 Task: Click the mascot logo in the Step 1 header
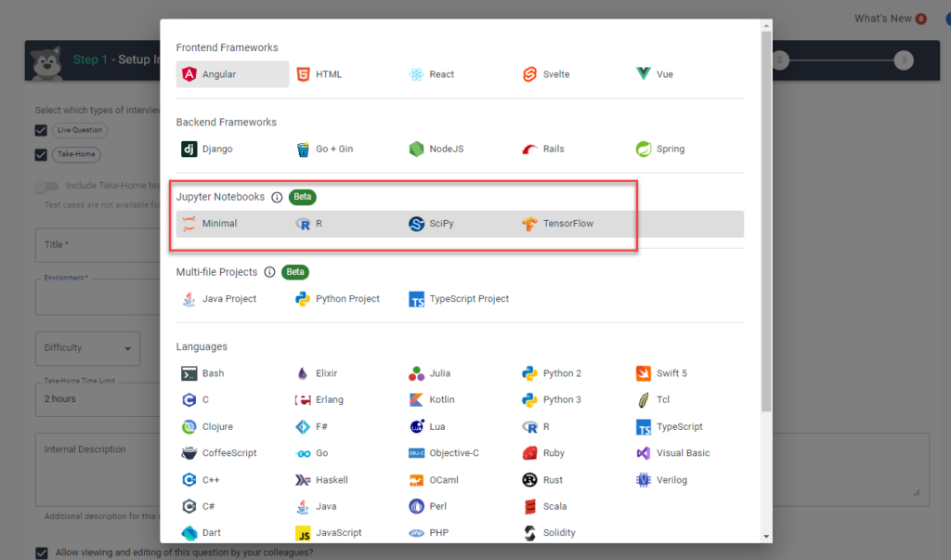click(x=47, y=62)
